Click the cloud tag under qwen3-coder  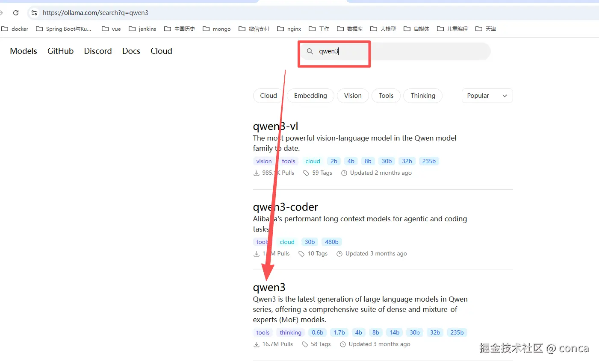pos(287,242)
